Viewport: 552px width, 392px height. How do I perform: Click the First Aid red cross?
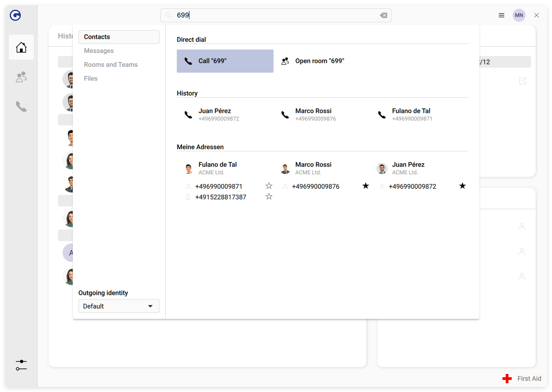point(507,379)
